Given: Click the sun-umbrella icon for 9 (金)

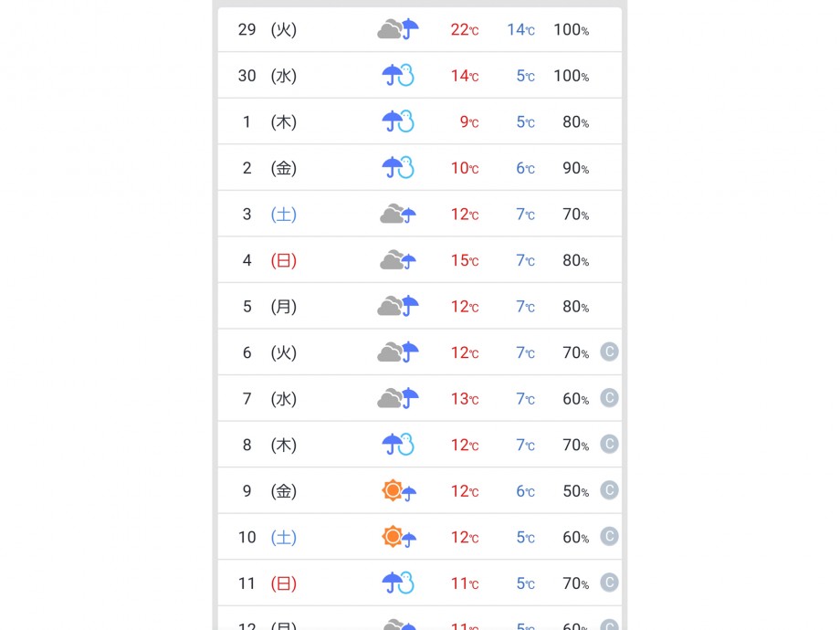Looking at the screenshot, I should [x=399, y=490].
